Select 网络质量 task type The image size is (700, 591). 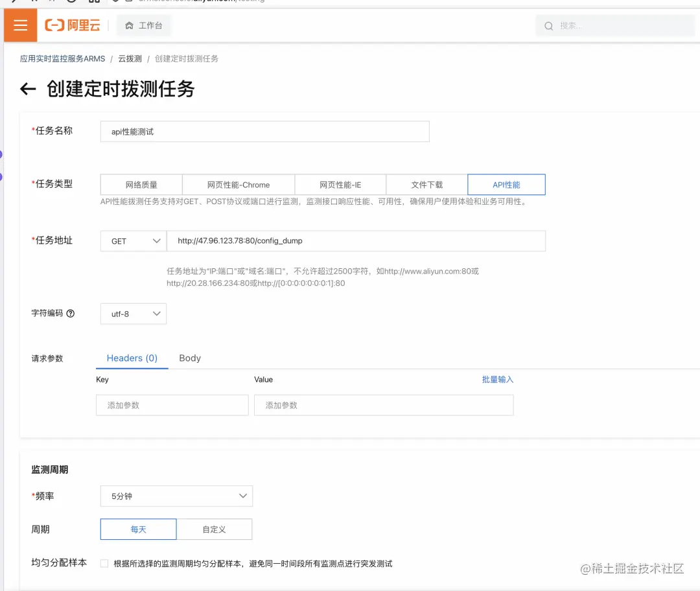pos(141,185)
